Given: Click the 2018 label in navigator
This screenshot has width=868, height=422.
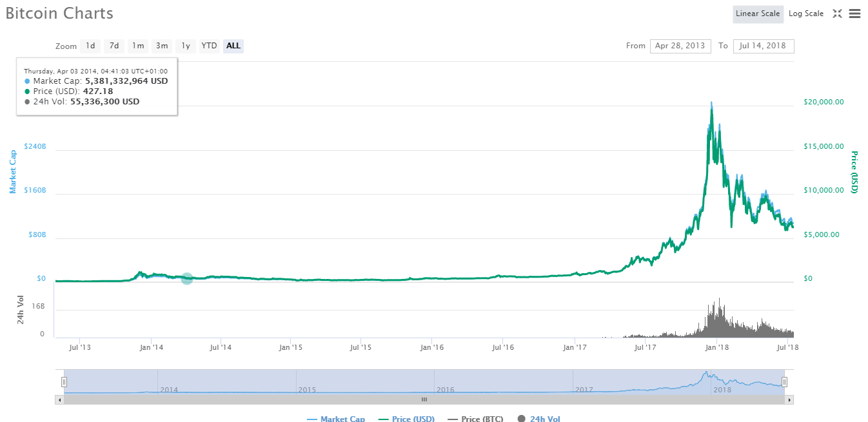Looking at the screenshot, I should click(722, 390).
